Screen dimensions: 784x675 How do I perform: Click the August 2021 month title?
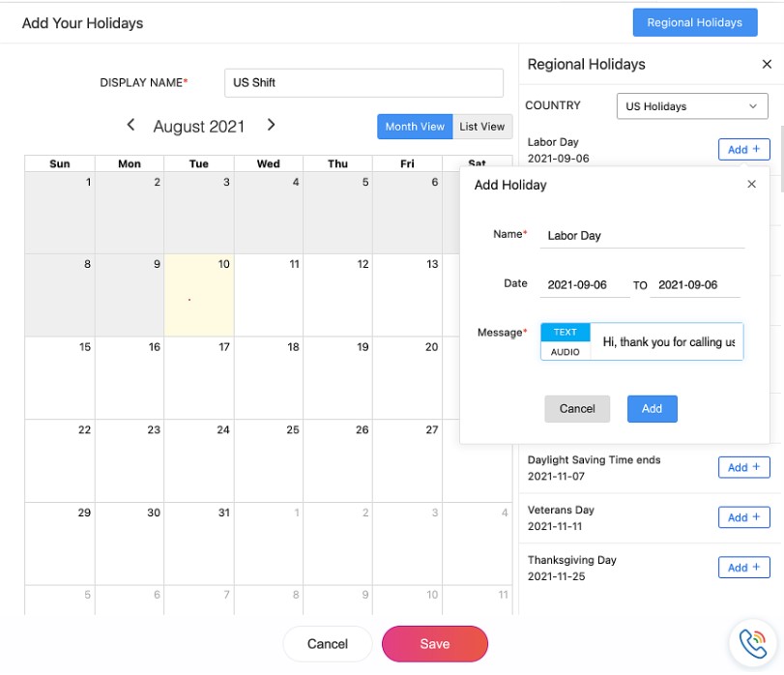[199, 127]
